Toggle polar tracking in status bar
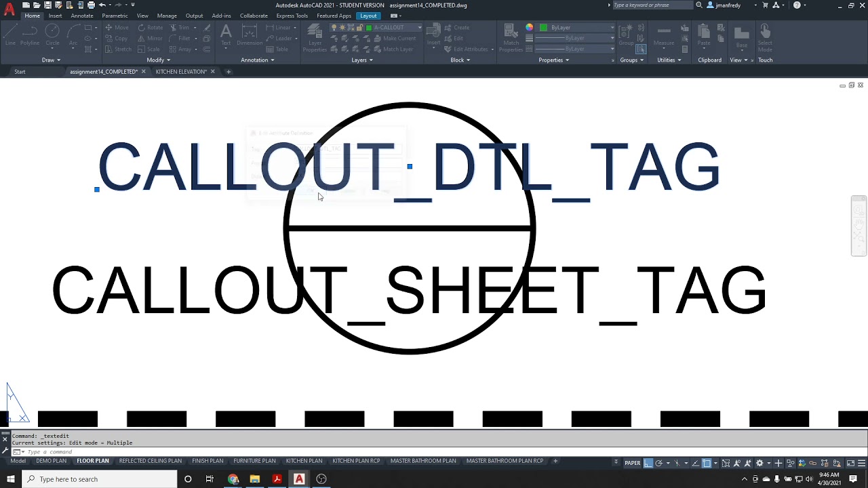 [658, 463]
